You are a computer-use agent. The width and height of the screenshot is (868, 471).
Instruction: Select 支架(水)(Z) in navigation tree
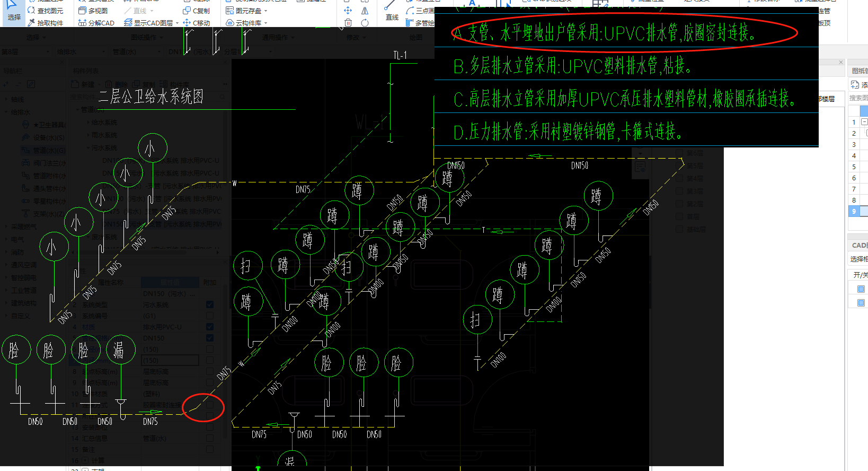pyautogui.click(x=44, y=214)
